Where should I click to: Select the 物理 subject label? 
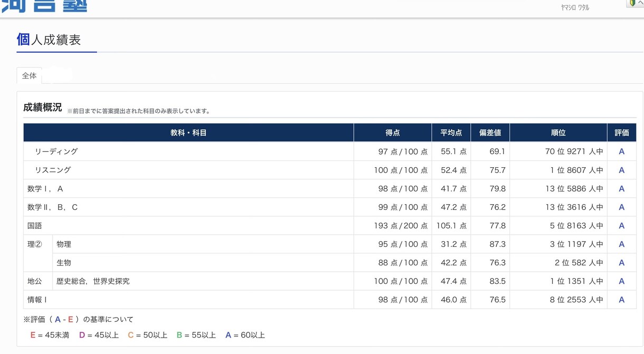64,244
